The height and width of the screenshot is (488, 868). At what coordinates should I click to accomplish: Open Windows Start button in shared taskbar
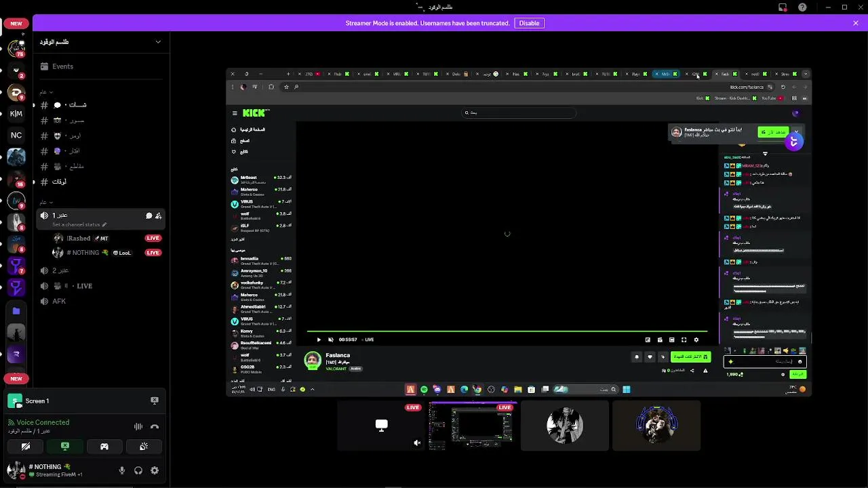pyautogui.click(x=627, y=390)
